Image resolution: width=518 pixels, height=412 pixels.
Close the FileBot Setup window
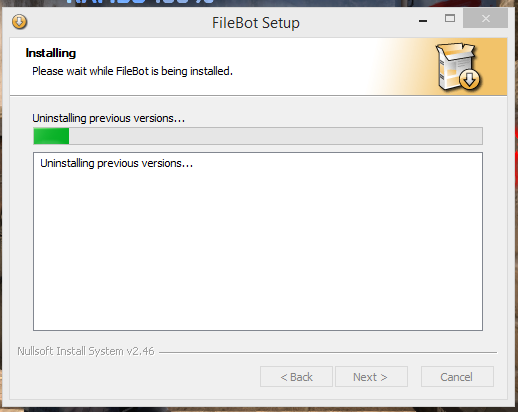tap(485, 19)
